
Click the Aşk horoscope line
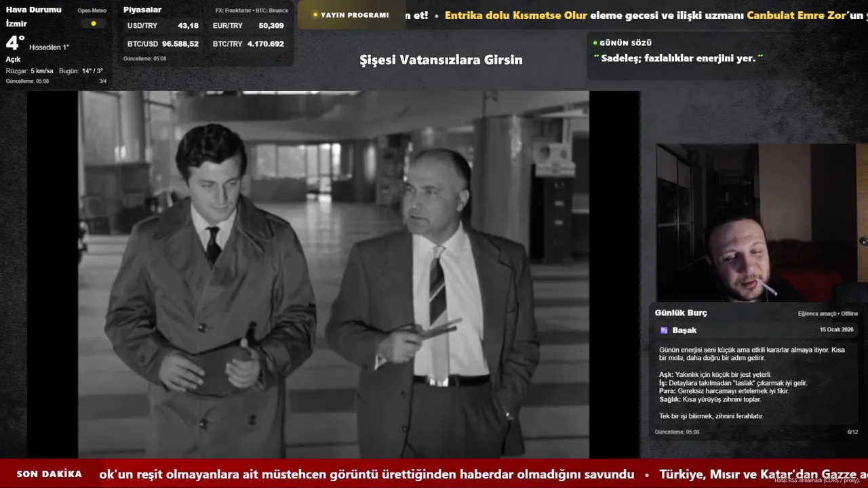(715, 375)
